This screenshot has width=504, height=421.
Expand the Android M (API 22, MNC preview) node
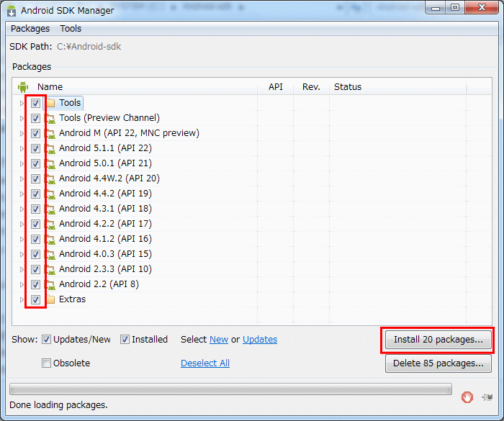[x=22, y=133]
